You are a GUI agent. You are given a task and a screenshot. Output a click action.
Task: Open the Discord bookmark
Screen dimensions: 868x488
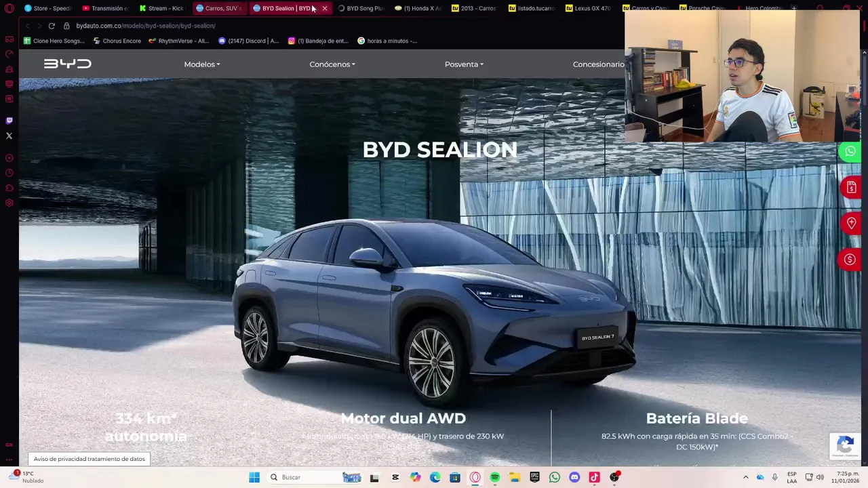coord(248,41)
